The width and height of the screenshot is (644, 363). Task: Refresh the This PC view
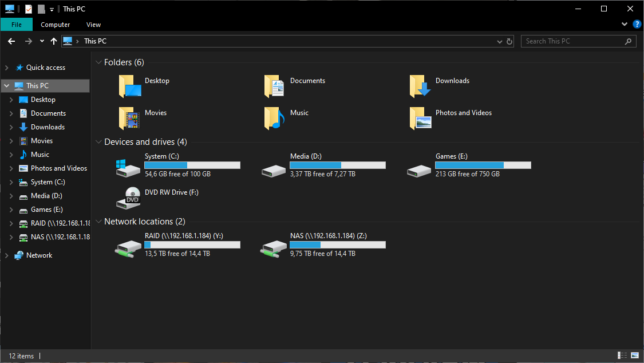pos(509,41)
